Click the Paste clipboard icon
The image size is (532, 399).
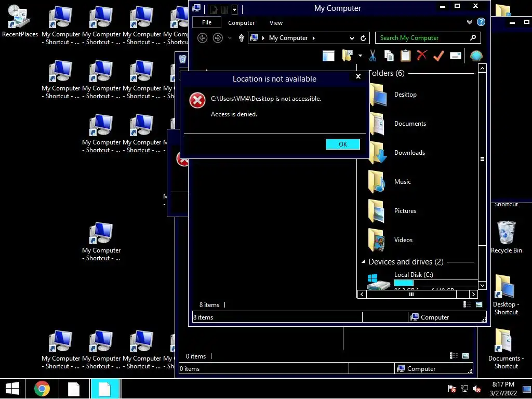pos(405,56)
